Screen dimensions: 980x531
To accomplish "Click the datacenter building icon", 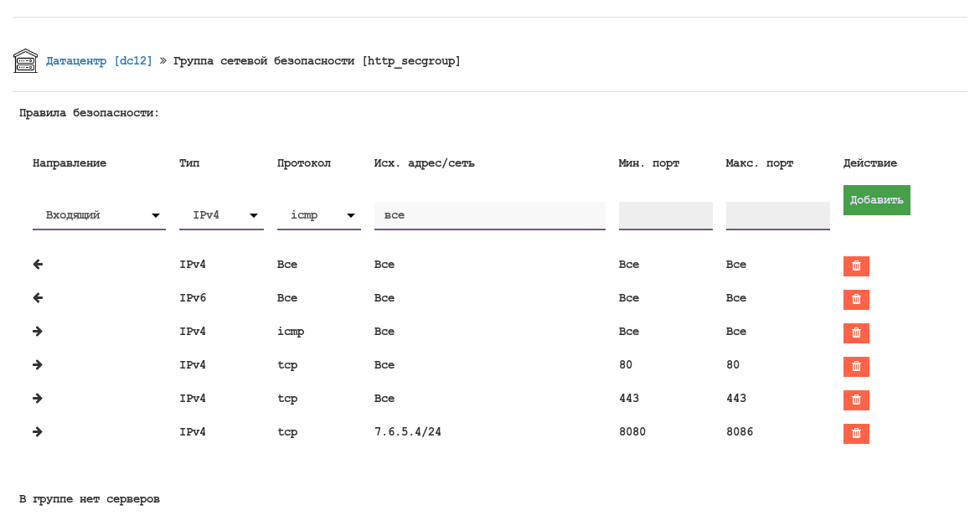I will [25, 61].
